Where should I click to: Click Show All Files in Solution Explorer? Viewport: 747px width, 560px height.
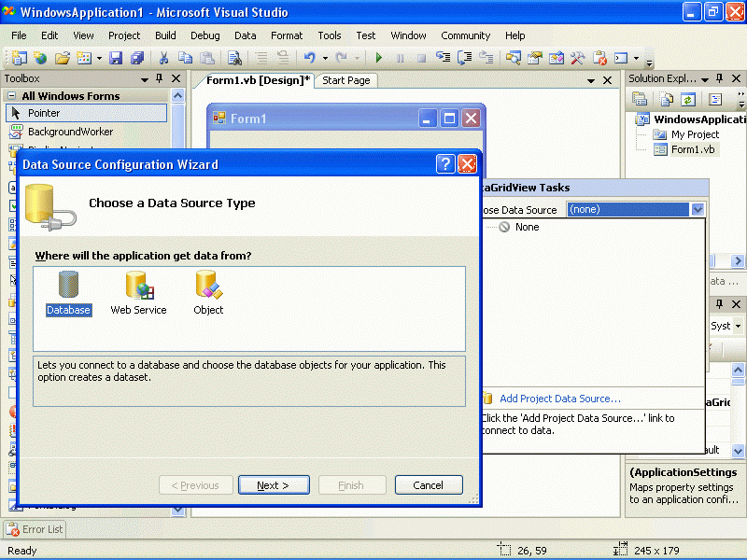click(666, 99)
